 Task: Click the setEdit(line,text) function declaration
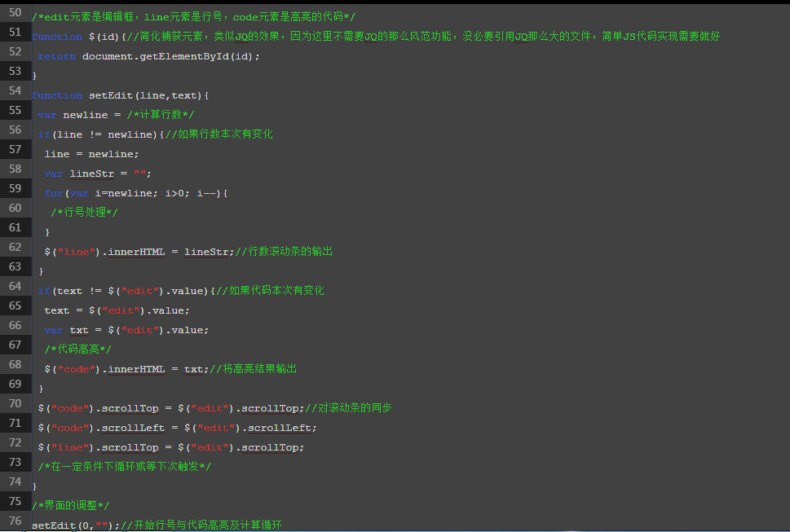[x=121, y=95]
